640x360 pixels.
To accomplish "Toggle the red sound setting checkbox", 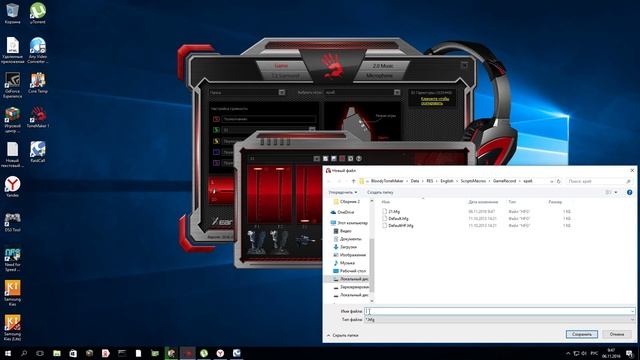I will 216,119.
